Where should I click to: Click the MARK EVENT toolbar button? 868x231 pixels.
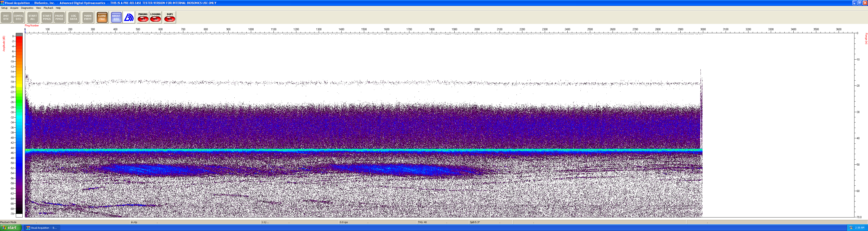pyautogui.click(x=88, y=18)
